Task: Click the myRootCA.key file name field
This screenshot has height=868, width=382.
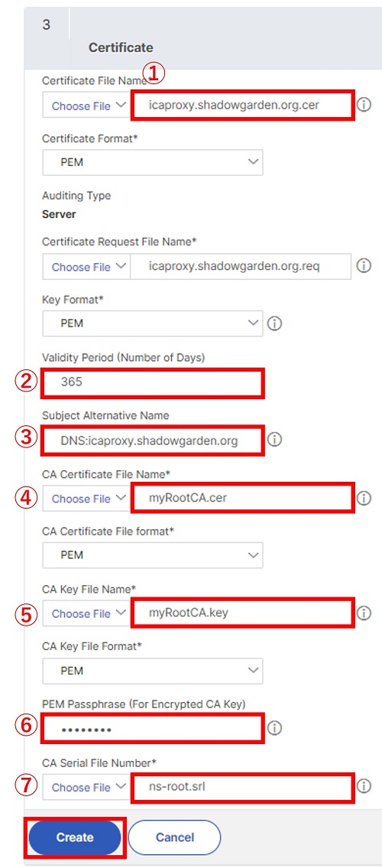Action: pyautogui.click(x=241, y=613)
